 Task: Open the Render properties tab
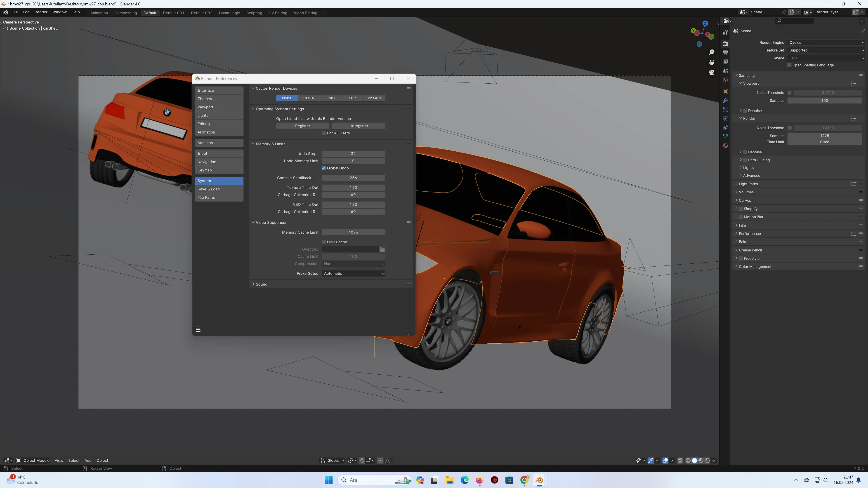(725, 43)
